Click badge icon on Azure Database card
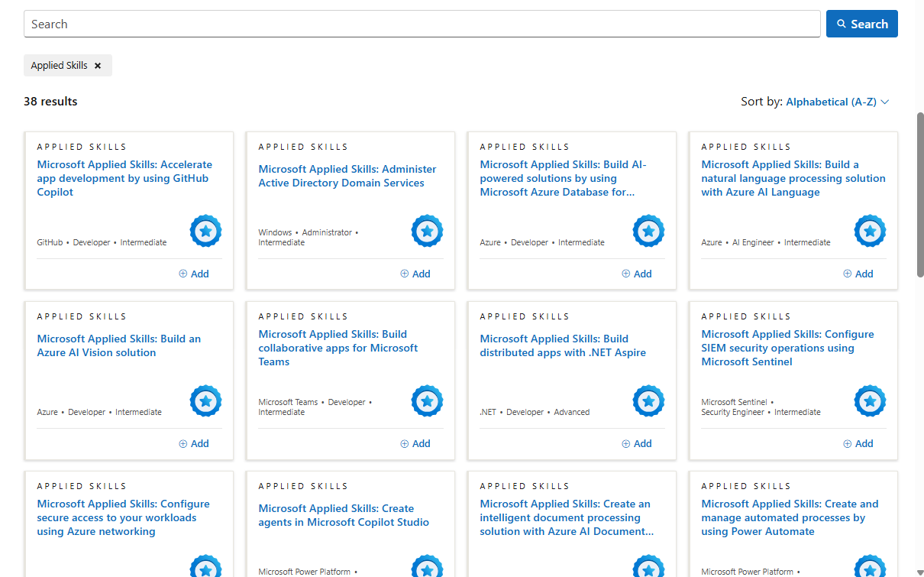This screenshot has height=577, width=924. pyautogui.click(x=648, y=231)
